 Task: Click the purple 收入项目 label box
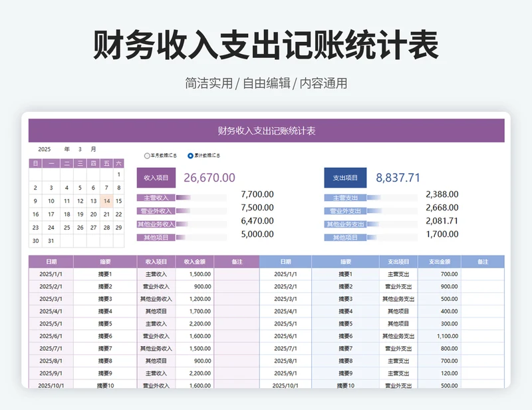click(x=156, y=178)
